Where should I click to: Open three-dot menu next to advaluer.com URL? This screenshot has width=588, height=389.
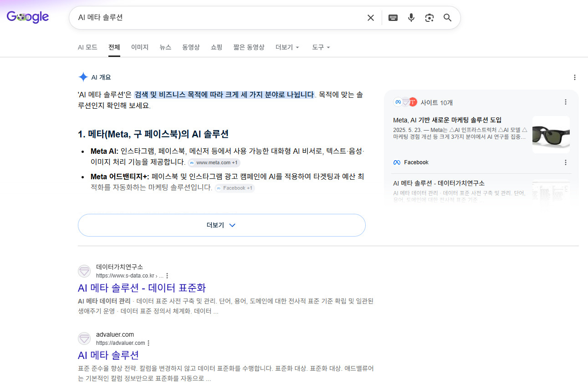148,343
